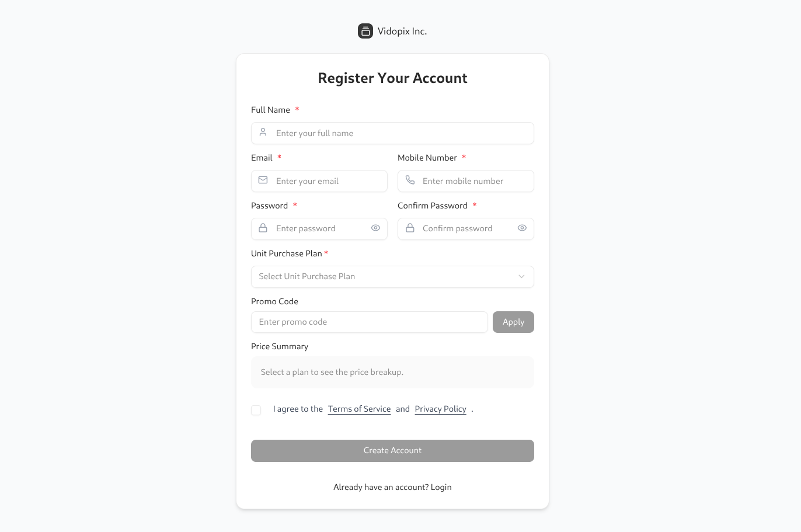Open the Terms of Service page

point(359,409)
